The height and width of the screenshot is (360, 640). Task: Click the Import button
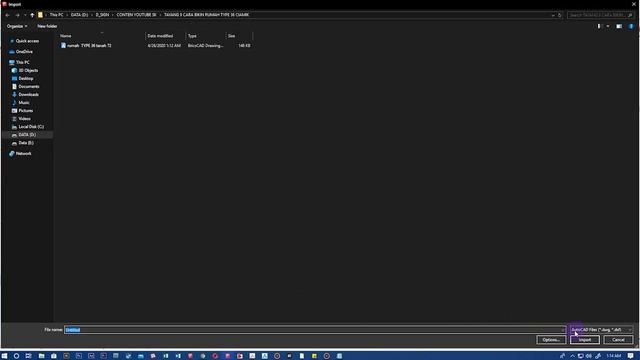584,340
